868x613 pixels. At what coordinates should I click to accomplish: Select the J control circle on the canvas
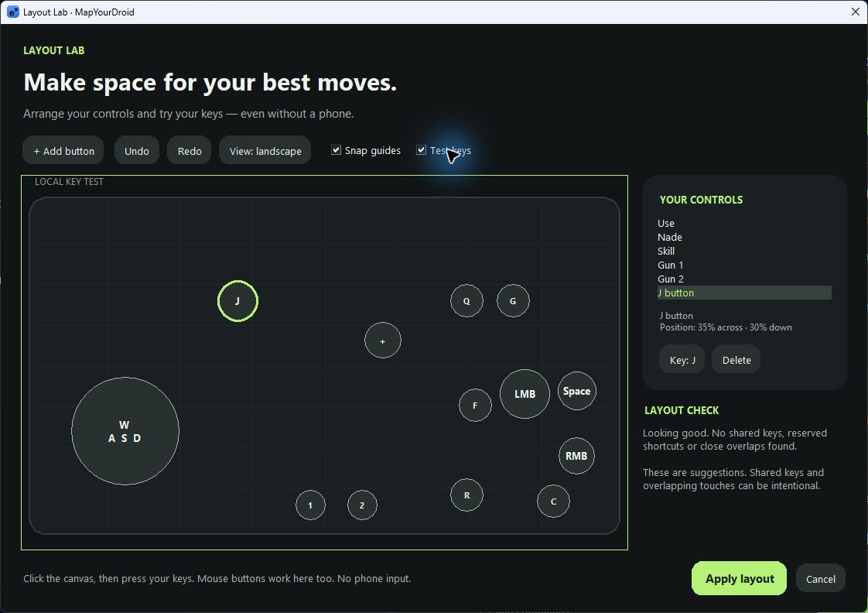(238, 300)
